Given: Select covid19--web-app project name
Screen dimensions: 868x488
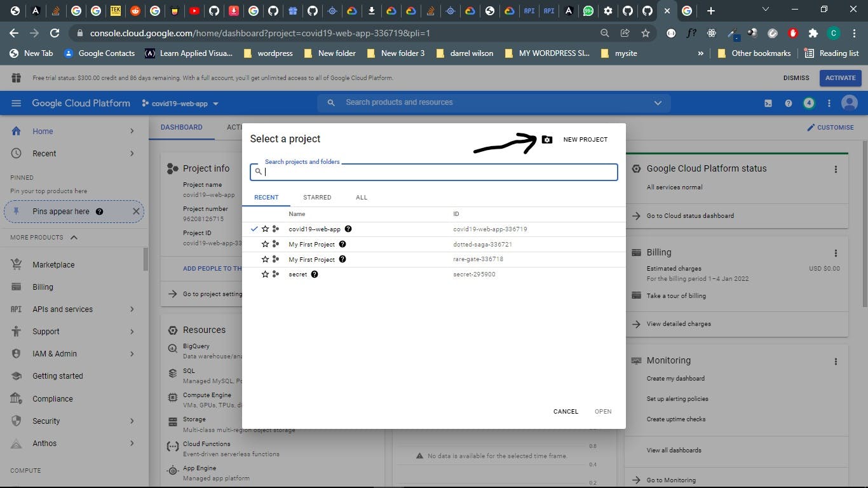Looking at the screenshot, I should click(x=315, y=229).
